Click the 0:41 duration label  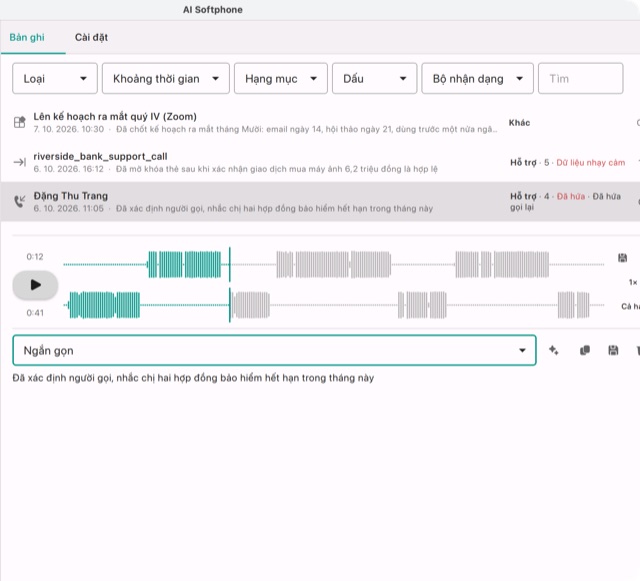[x=35, y=313]
